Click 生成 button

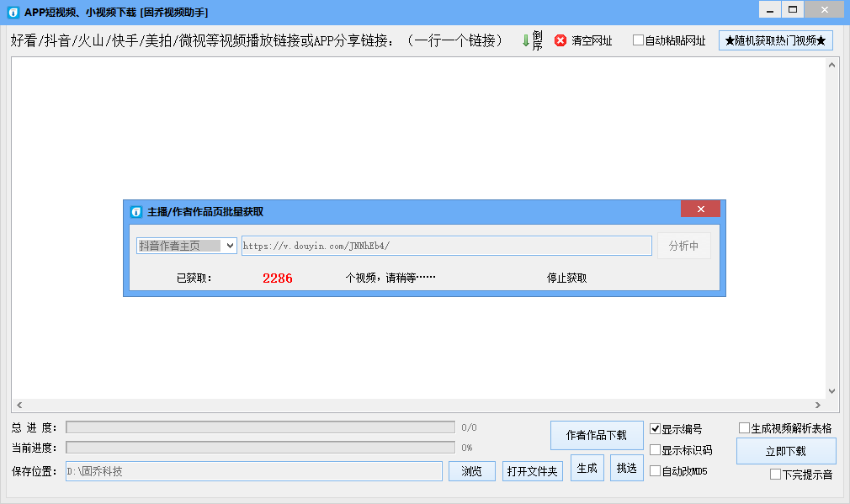point(587,468)
